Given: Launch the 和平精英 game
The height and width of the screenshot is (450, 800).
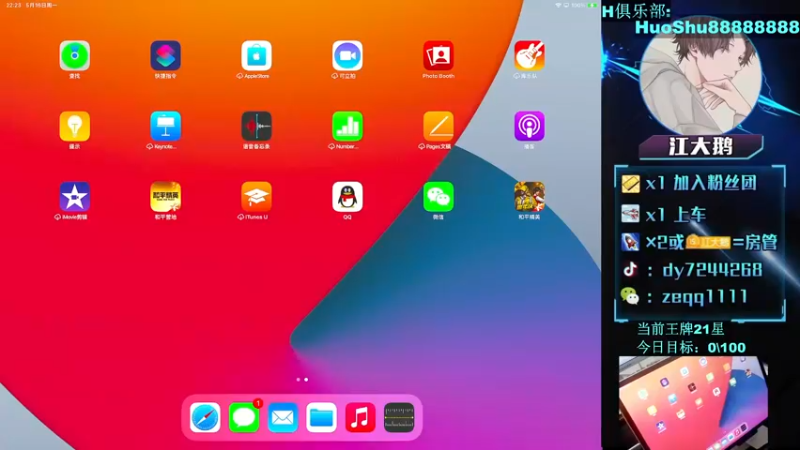Looking at the screenshot, I should (529, 196).
